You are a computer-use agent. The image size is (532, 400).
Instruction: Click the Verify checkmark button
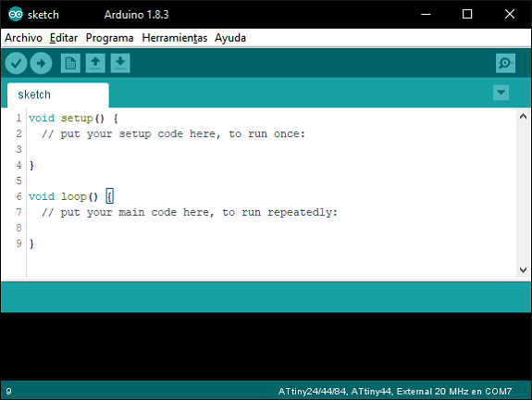(16, 63)
